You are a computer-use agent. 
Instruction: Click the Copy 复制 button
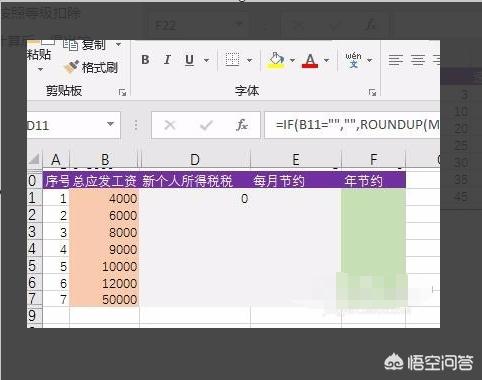click(93, 44)
